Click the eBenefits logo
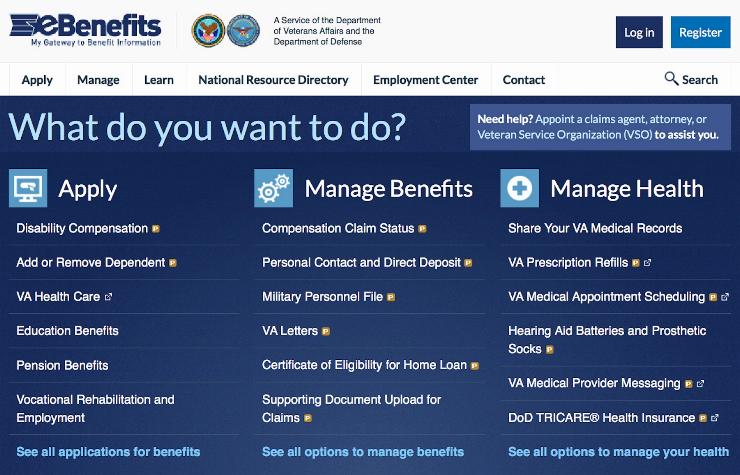Viewport: 740px width, 475px height. [85, 30]
